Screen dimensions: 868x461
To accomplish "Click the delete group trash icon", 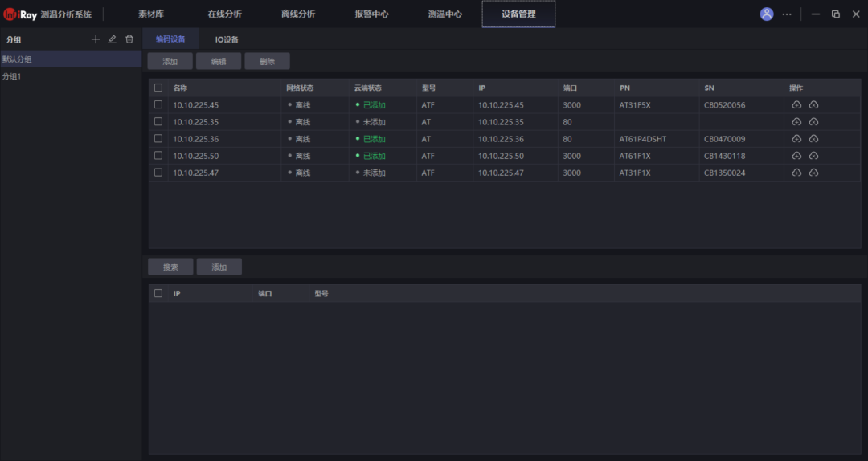I will click(129, 39).
